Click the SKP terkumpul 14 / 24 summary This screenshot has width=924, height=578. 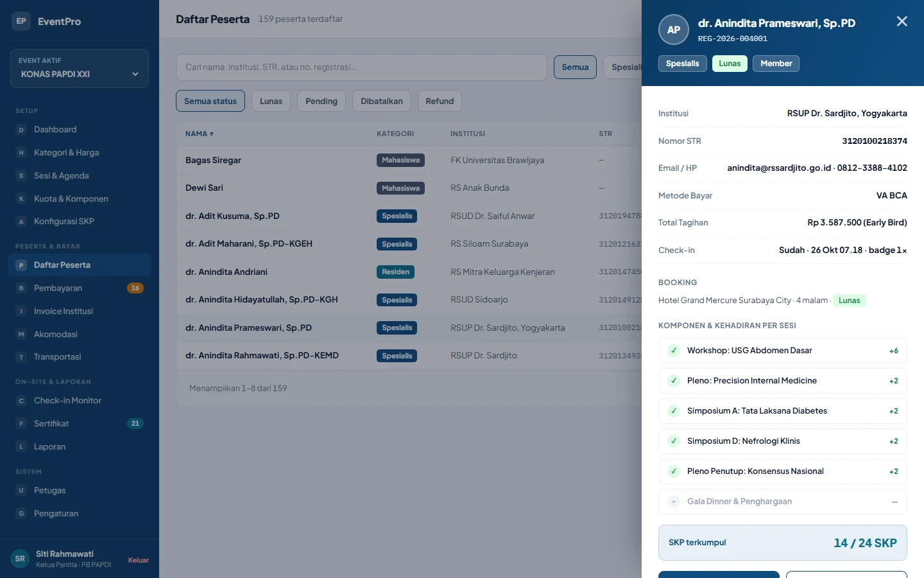(x=783, y=543)
